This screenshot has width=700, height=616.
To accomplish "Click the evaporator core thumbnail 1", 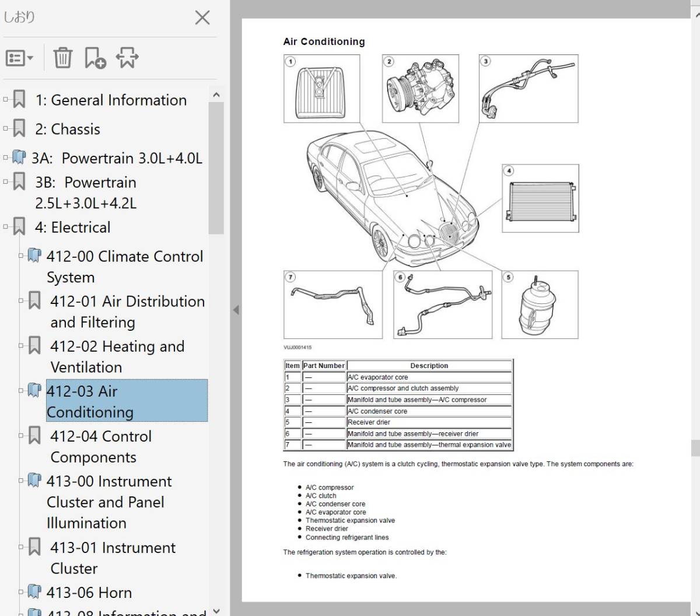I will coord(321,89).
